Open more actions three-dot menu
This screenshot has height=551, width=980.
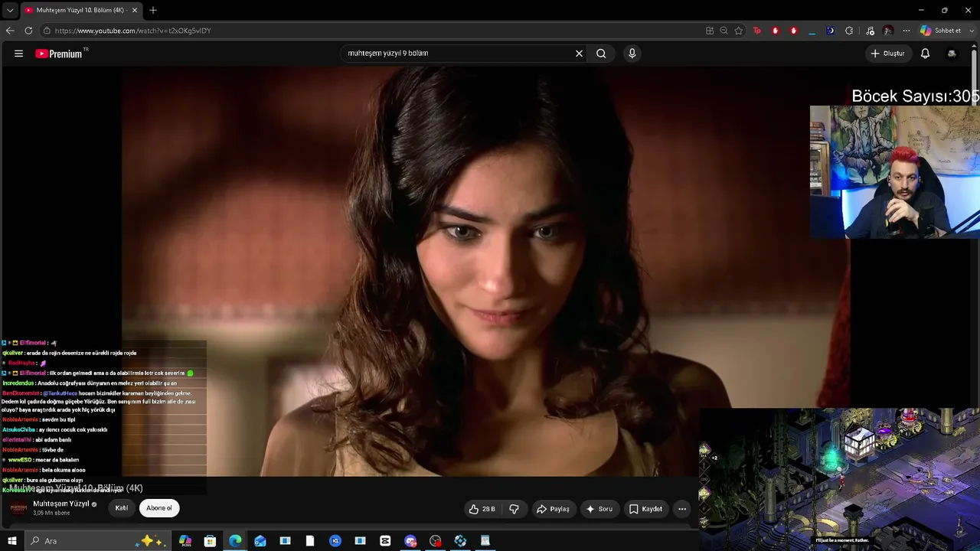682,509
